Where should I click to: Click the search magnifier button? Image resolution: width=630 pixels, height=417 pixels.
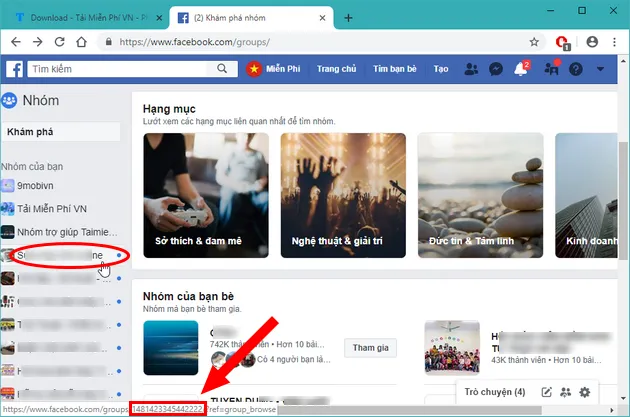click(x=222, y=69)
